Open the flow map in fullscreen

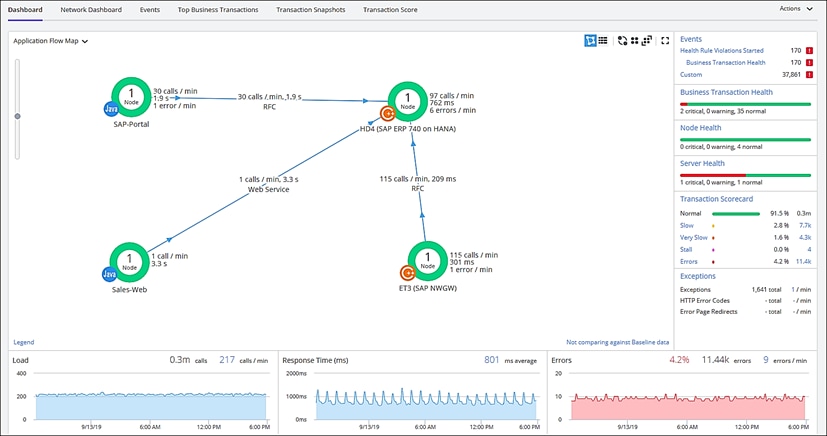click(x=665, y=41)
